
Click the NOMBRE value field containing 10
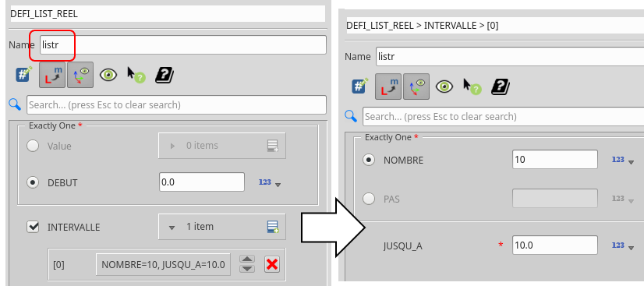[x=555, y=159]
